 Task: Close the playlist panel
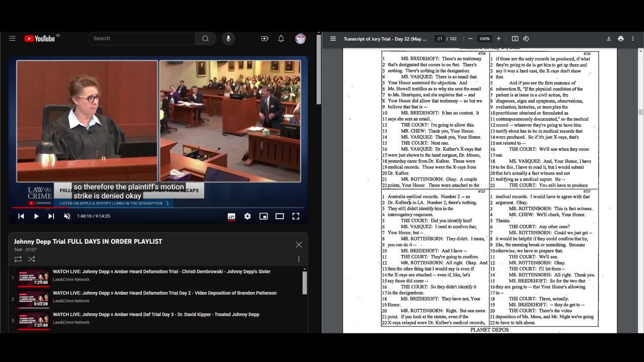click(299, 245)
